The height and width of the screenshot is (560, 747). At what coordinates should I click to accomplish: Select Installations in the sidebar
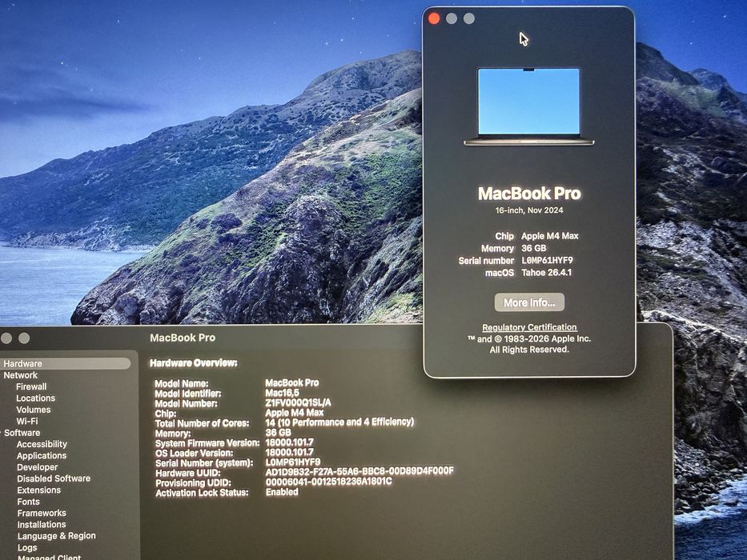pyautogui.click(x=42, y=524)
